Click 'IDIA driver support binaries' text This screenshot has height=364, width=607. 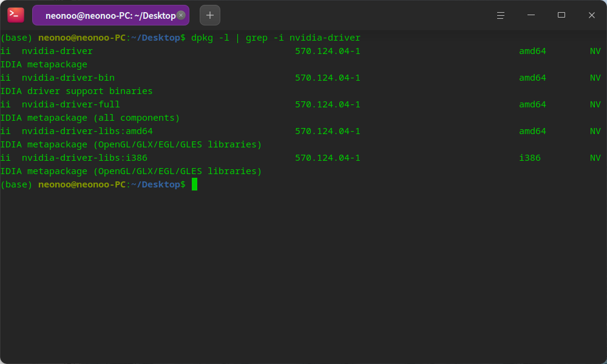[x=76, y=91]
